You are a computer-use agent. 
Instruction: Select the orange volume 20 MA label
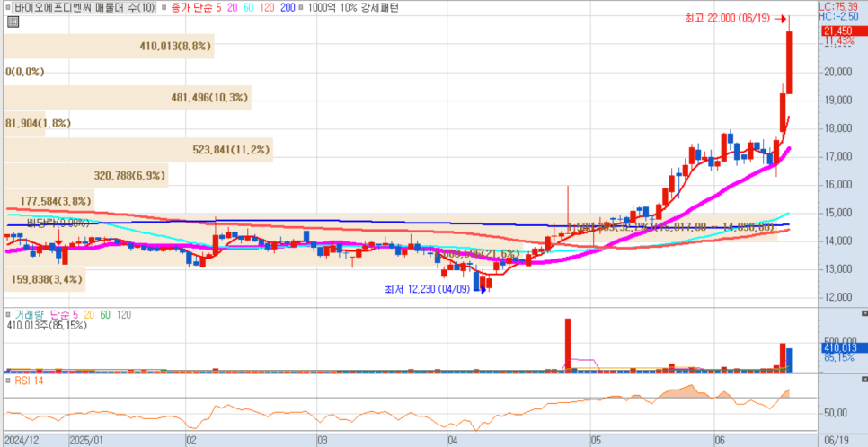[x=90, y=315]
